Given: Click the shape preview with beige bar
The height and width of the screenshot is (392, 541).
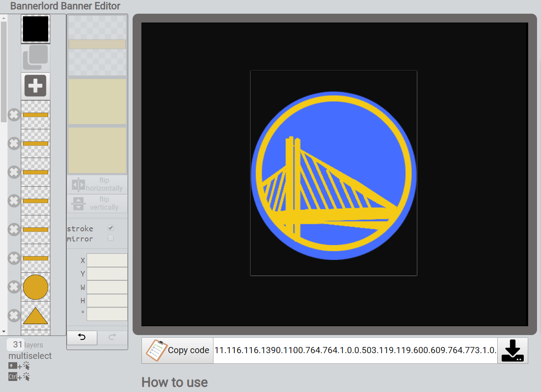Looking at the screenshot, I should 97,45.
